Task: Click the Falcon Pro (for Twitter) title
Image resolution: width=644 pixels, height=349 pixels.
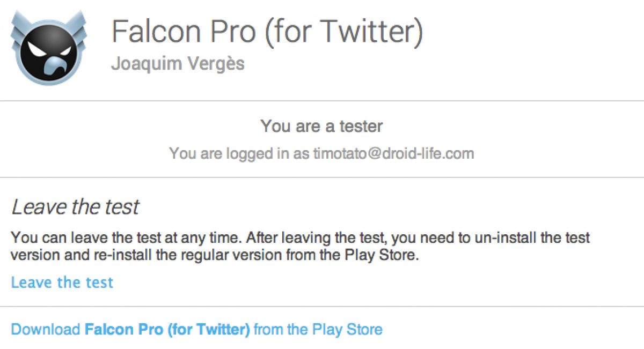Action: (x=267, y=32)
